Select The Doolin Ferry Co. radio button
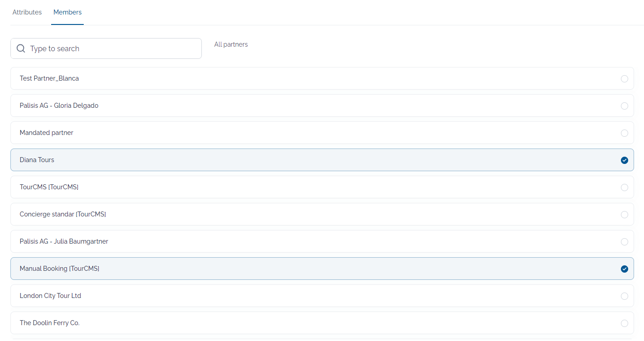 (625, 323)
